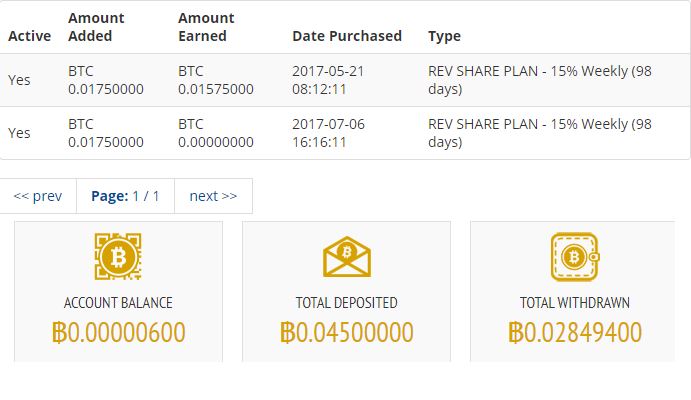Screen dimensions: 691x400
Task: Click the Amount Earned column header
Action: pos(206,27)
